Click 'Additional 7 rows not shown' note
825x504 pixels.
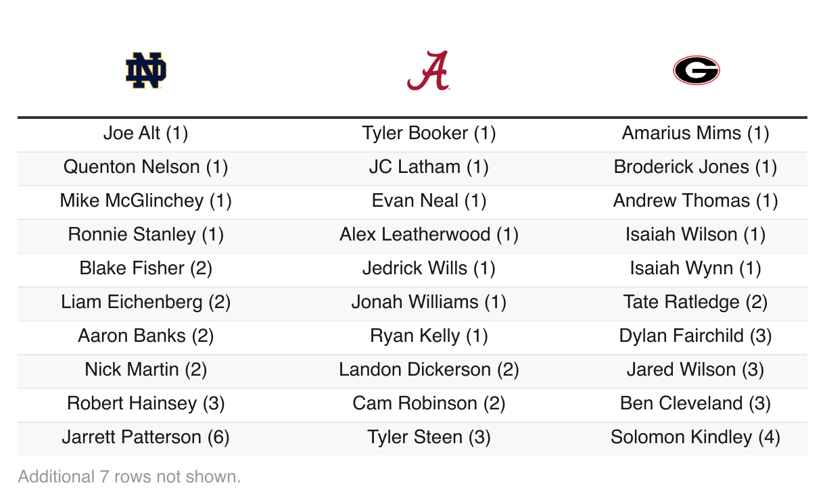129,477
